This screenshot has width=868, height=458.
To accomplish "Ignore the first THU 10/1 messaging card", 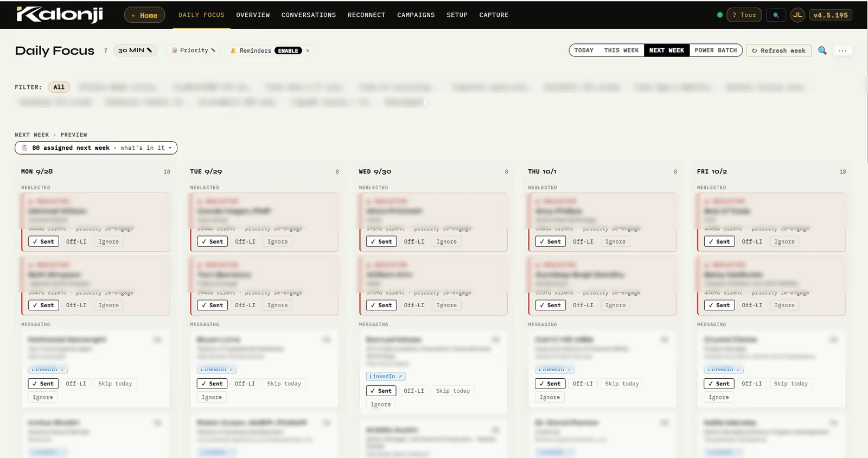I will [x=550, y=397].
